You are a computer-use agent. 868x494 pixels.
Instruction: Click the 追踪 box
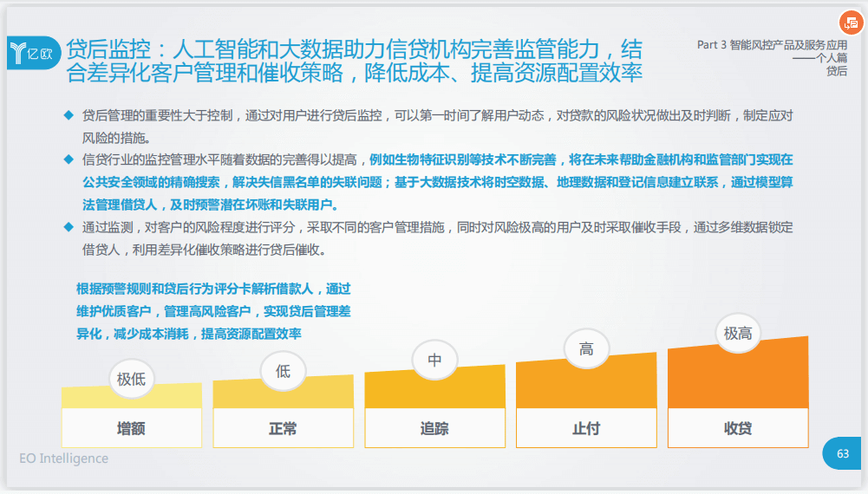434,427
